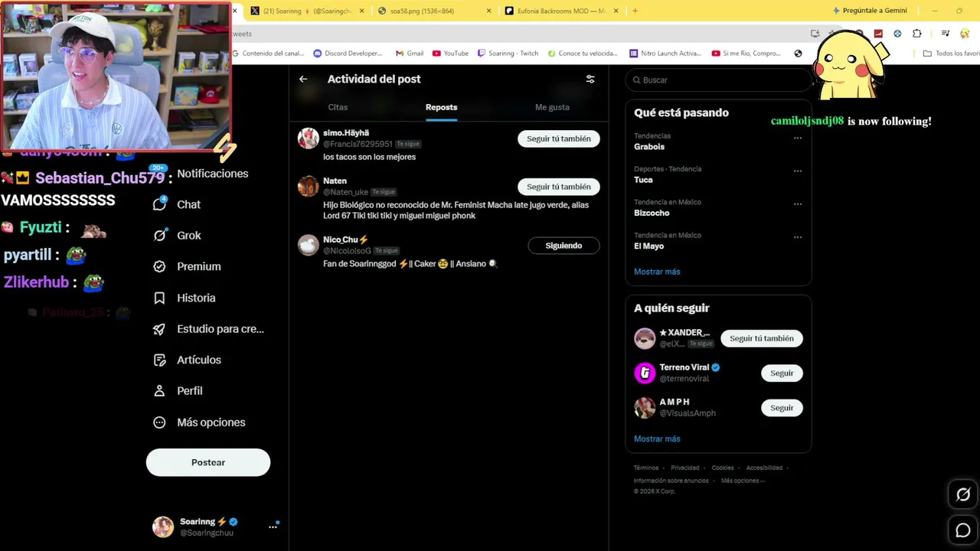Close the soa58.png browser tab
Screen dimensions: 980x551
[489, 11]
